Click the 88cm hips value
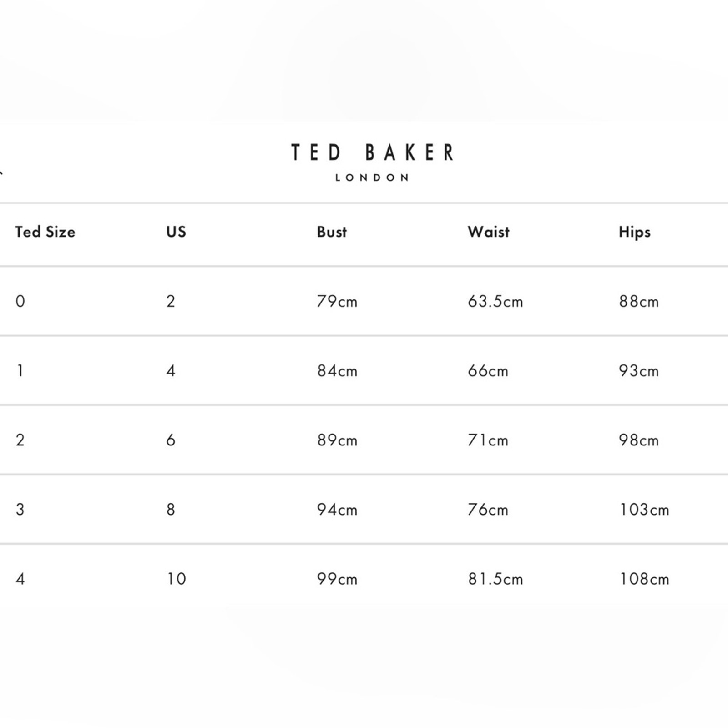This screenshot has height=728, width=728. [x=639, y=301]
